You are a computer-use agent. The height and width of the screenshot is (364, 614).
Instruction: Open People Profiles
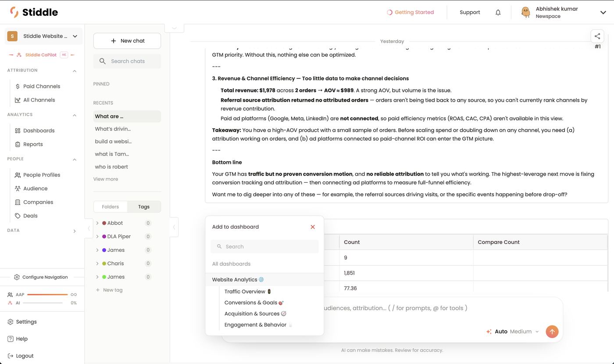click(x=42, y=175)
